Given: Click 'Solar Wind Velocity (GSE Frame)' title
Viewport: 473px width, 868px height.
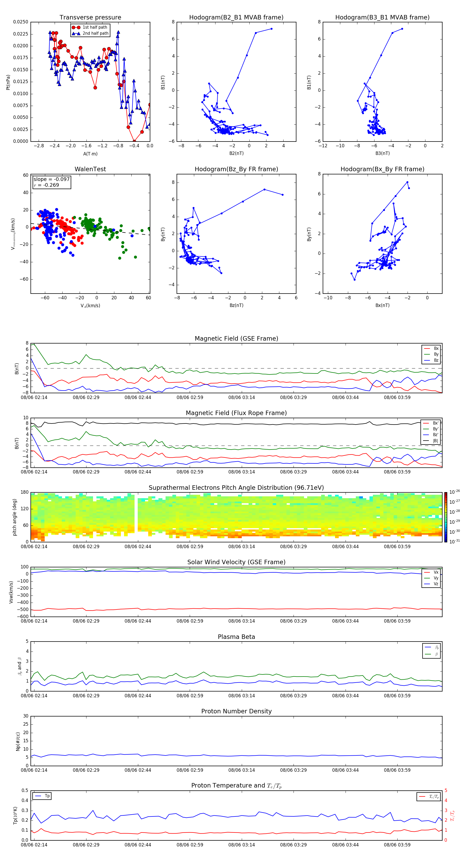Looking at the screenshot, I should point(236,562).
